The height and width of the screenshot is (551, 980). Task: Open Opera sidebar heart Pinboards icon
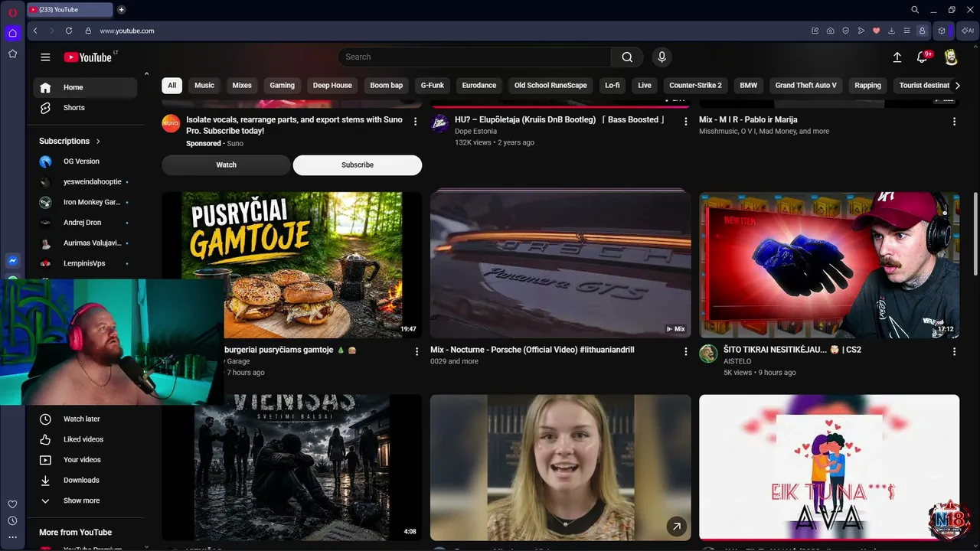(12, 504)
